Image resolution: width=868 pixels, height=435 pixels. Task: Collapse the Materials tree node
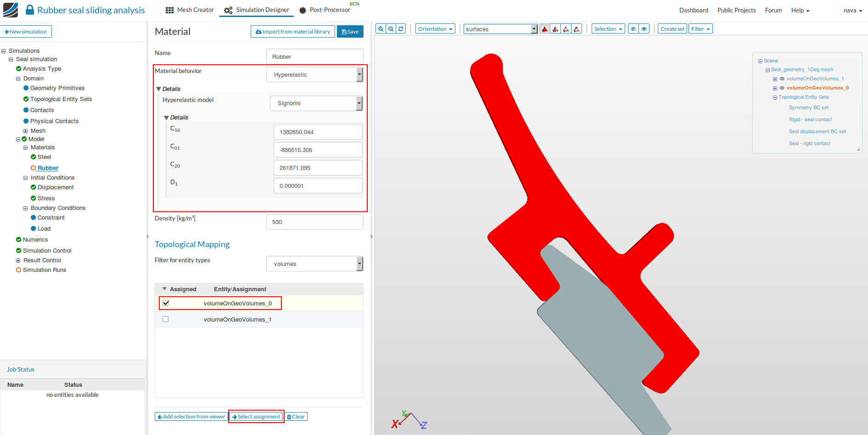[x=26, y=148]
